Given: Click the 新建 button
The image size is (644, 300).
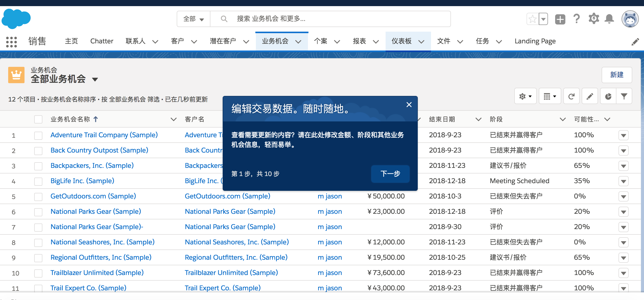Looking at the screenshot, I should [617, 75].
